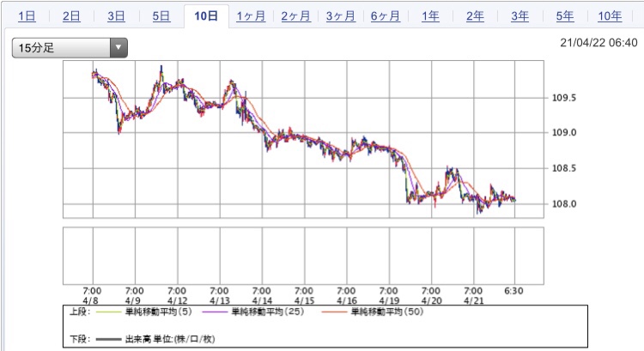Click the 4/9 date axis label

pos(133,300)
